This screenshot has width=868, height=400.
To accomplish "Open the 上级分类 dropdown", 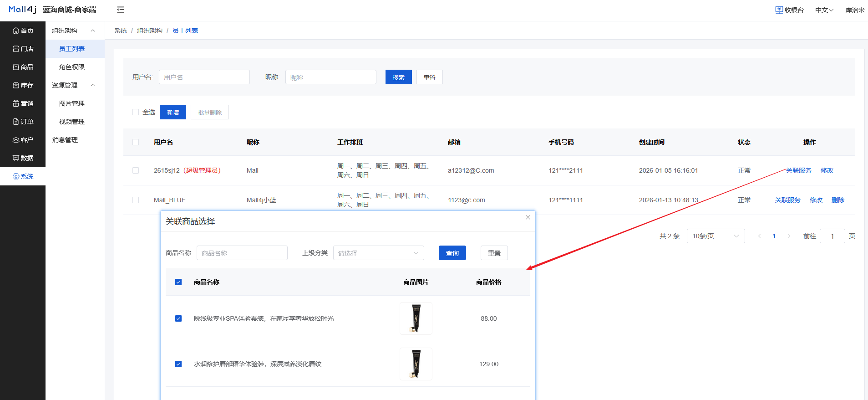I will point(379,253).
